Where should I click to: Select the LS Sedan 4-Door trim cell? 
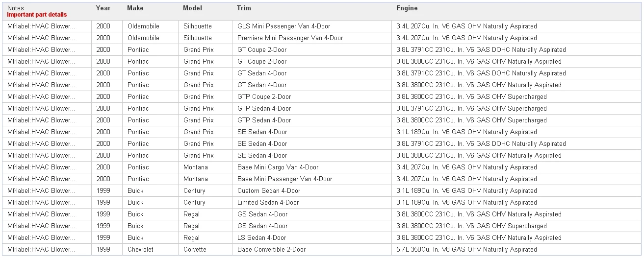coord(312,238)
